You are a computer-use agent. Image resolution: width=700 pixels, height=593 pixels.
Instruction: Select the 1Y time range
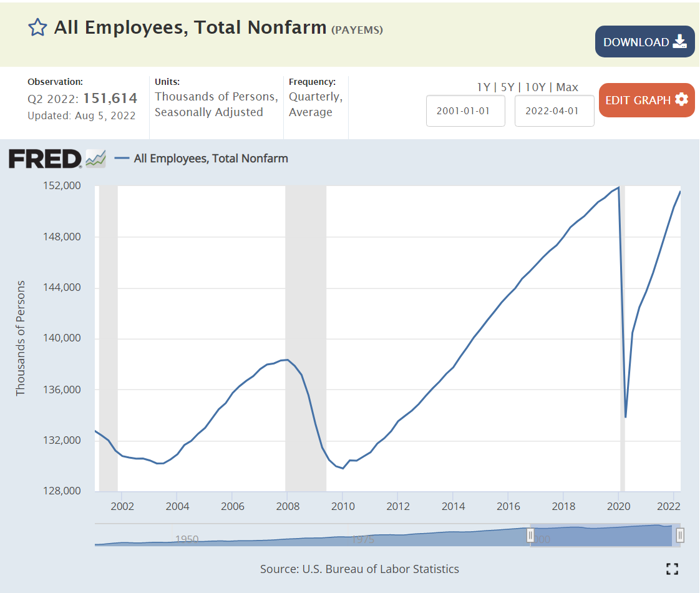click(484, 87)
